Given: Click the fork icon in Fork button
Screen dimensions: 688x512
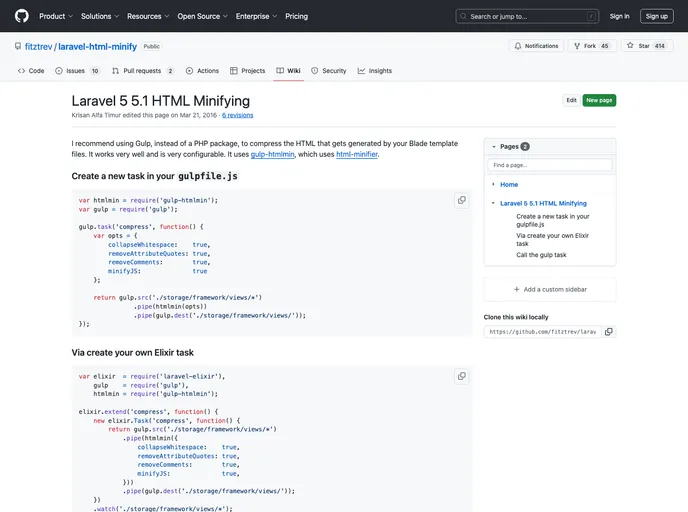Looking at the screenshot, I should 577,46.
